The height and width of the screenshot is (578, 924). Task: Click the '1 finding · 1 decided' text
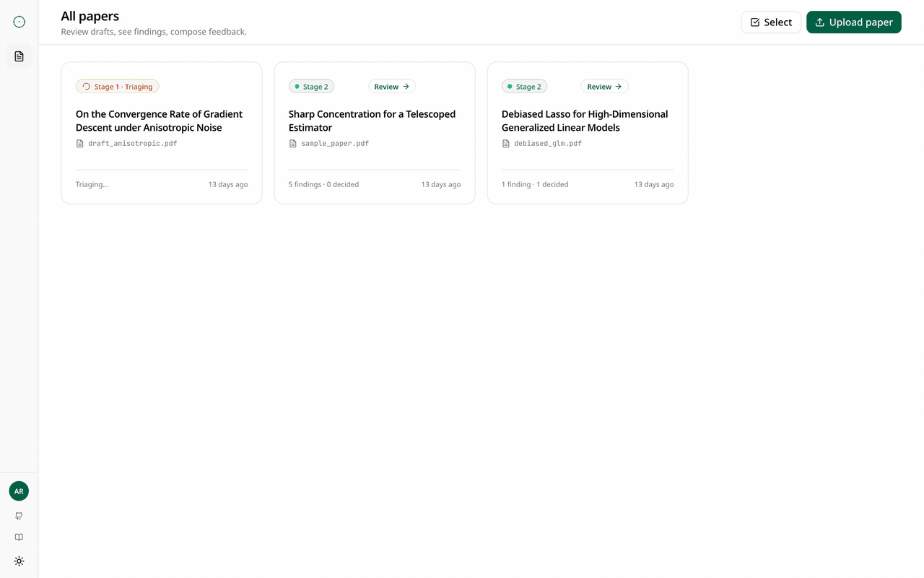tap(535, 185)
